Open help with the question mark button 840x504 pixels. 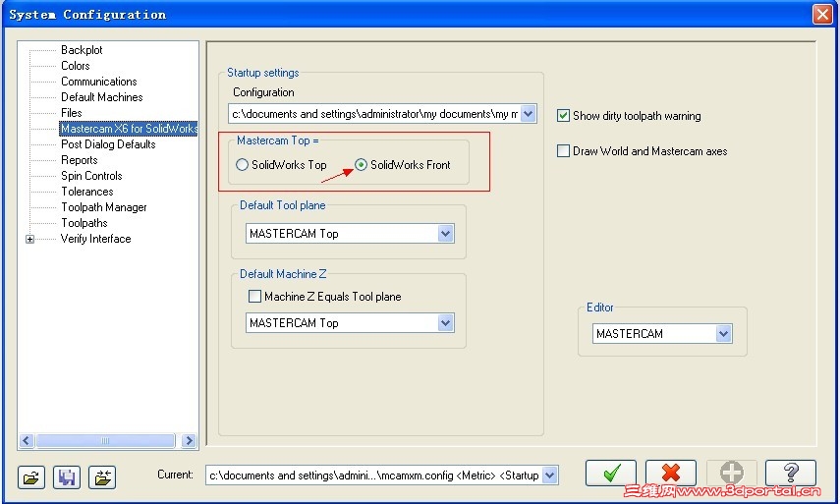pyautogui.click(x=791, y=473)
